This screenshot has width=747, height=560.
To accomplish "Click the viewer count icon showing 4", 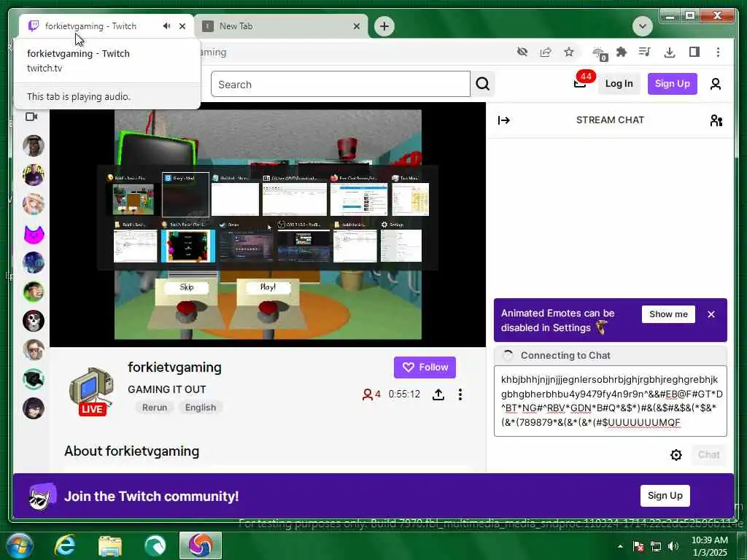I will tap(371, 394).
